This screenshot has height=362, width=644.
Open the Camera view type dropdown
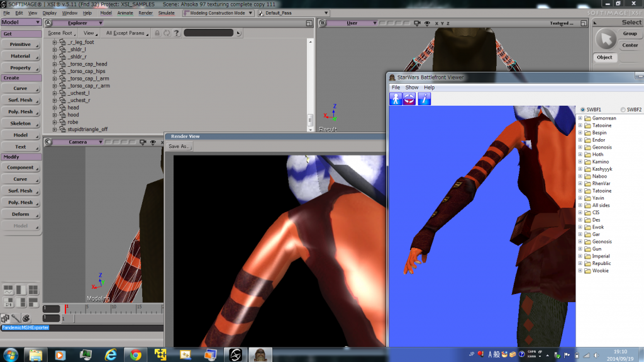tap(78, 142)
